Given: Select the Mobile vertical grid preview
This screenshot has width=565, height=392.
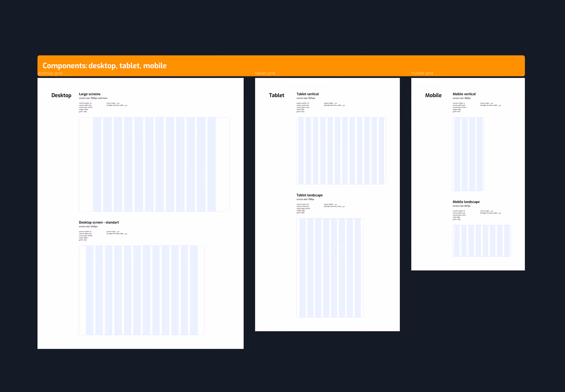Looking at the screenshot, I should click(468, 154).
